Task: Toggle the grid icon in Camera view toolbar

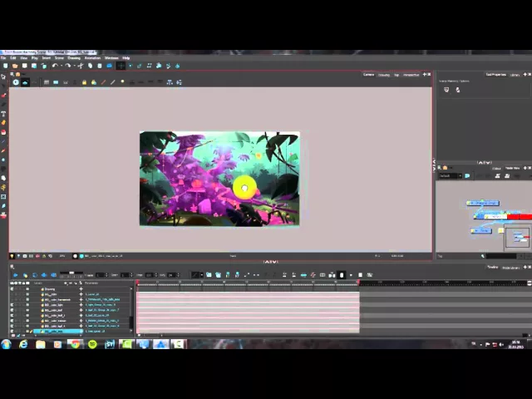Action: (x=47, y=82)
